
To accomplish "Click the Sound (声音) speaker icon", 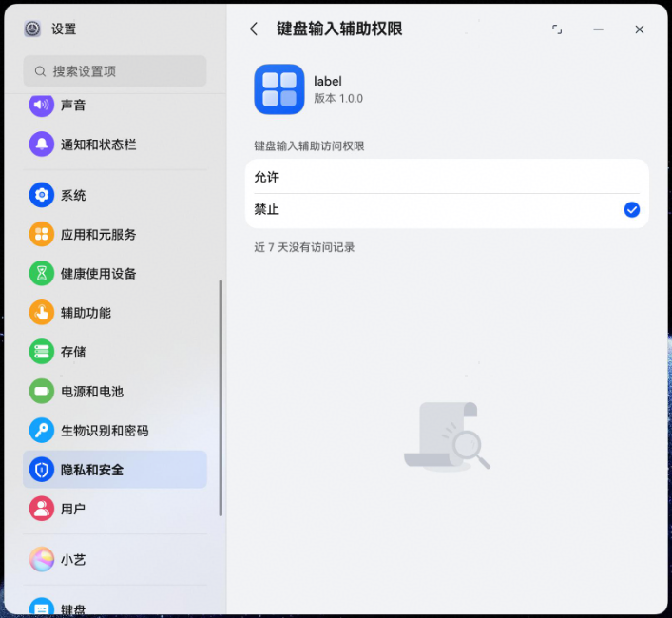I will (x=41, y=106).
